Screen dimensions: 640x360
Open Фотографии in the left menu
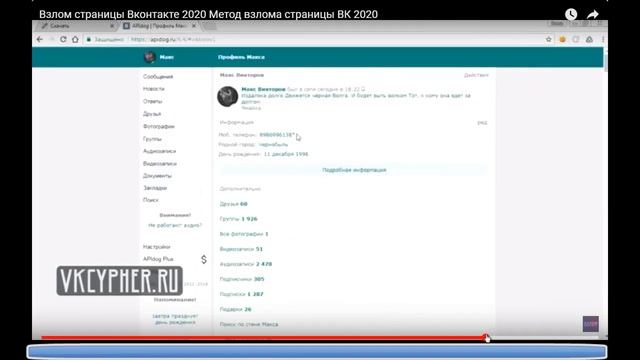(x=159, y=127)
